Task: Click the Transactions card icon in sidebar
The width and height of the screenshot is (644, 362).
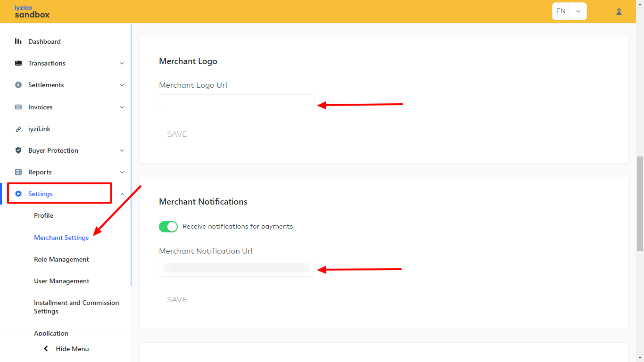Action: tap(18, 63)
